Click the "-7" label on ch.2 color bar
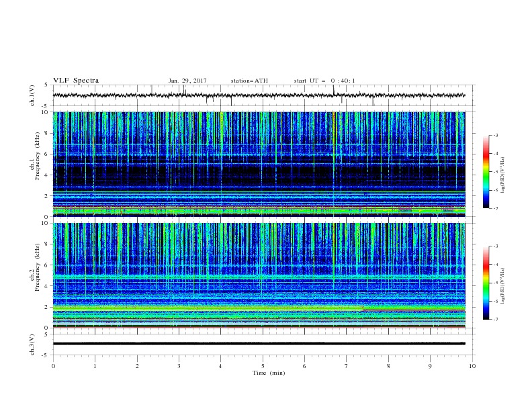The width and height of the screenshot is (532, 411). coord(496,320)
